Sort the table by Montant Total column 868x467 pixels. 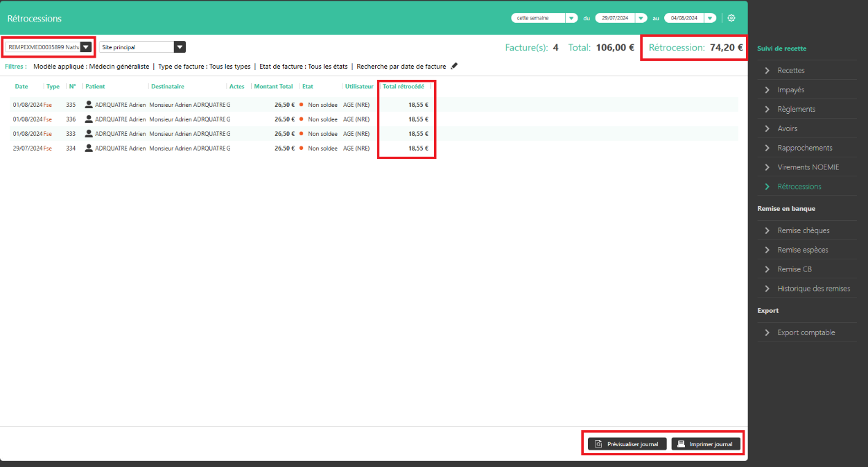coord(273,87)
